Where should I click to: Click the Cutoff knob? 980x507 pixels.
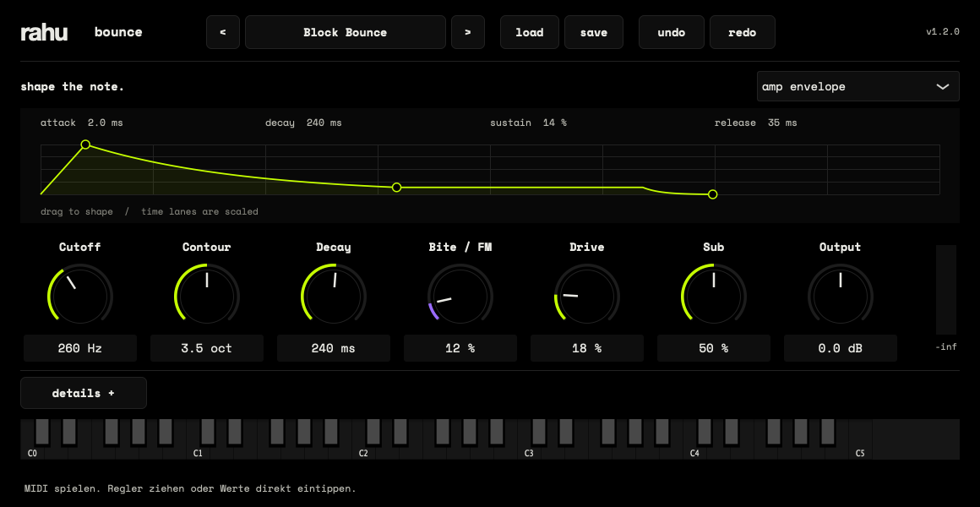[x=80, y=295]
